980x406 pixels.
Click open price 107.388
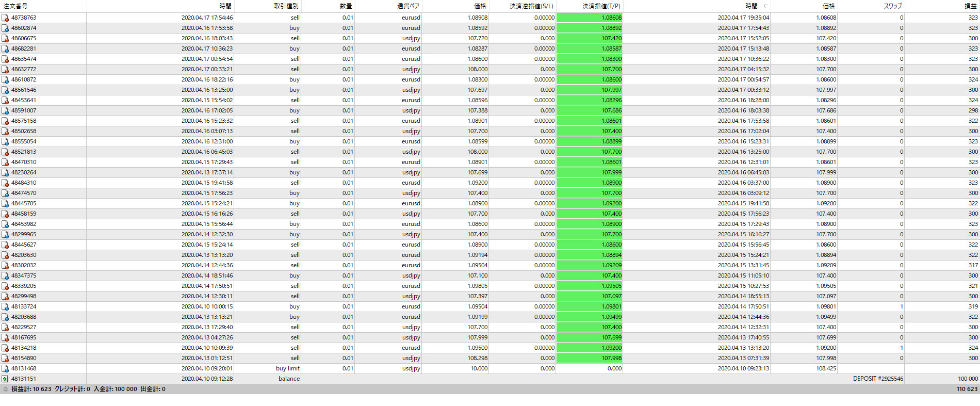(x=477, y=110)
